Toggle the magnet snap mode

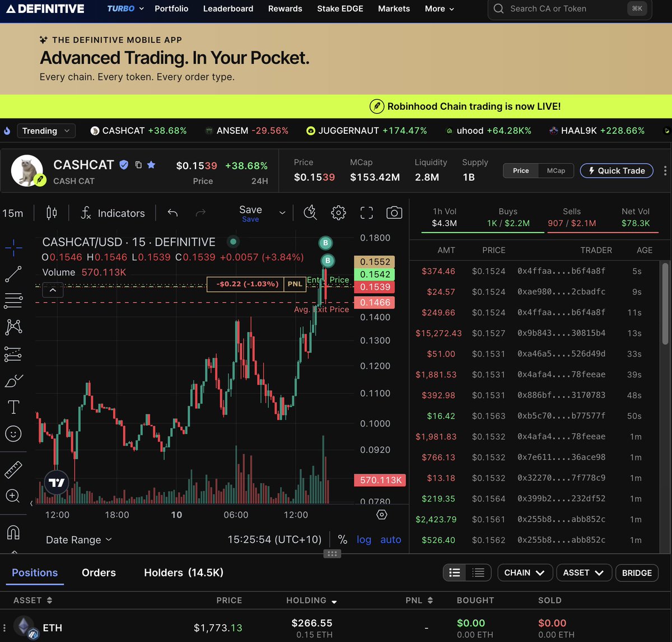[13, 532]
